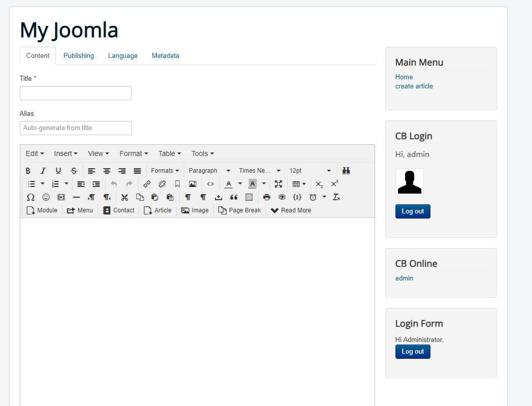The height and width of the screenshot is (406, 532).
Task: Open the Find and replace binoculars icon
Action: pos(346,171)
